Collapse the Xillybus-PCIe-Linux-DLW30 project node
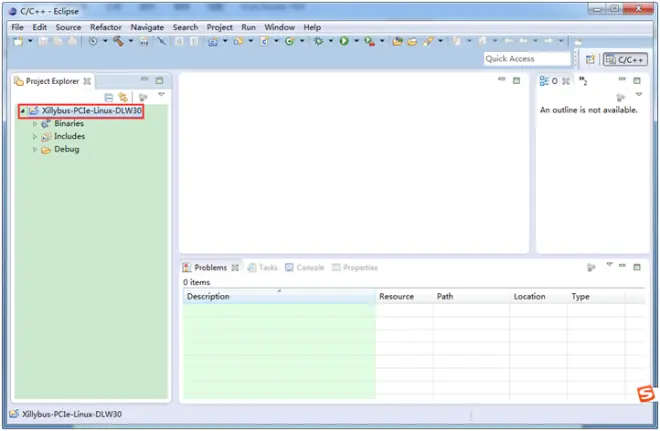The image size is (660, 431). click(x=23, y=111)
